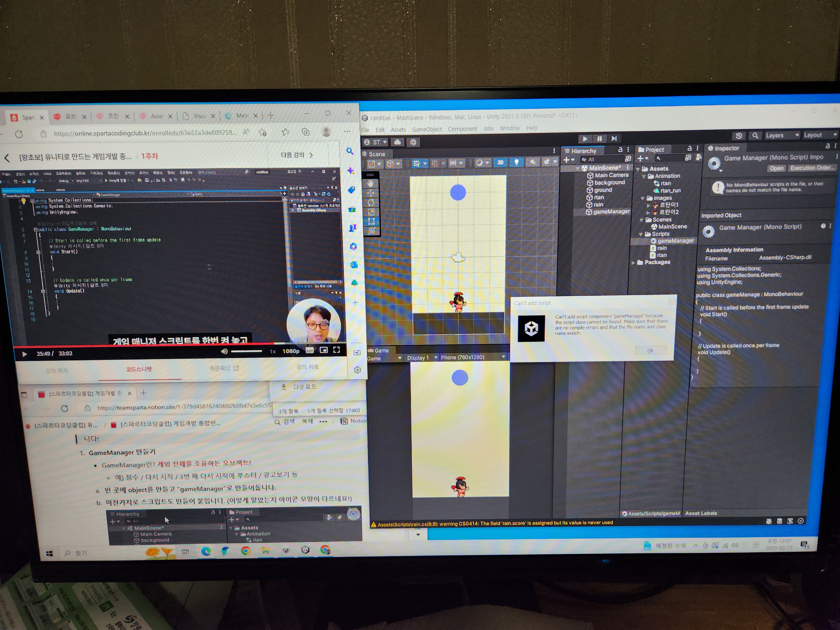
Task: Select gameManager object in Hierarchy
Action: click(x=608, y=212)
